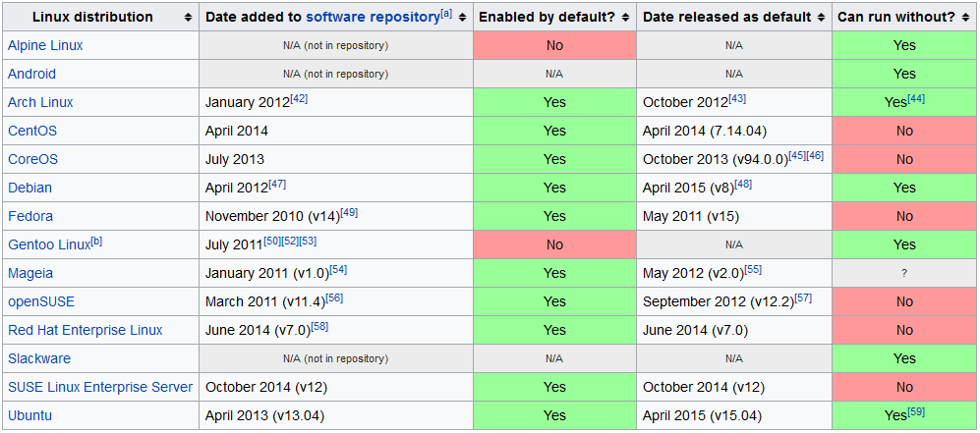
Task: Open the software repository link in header
Action: [373, 17]
